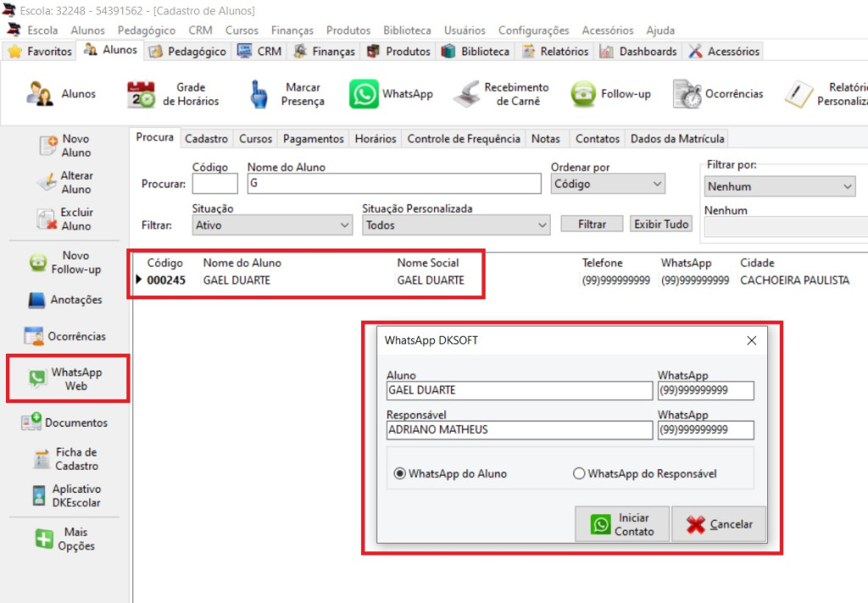The image size is (868, 603).
Task: Open Ocorrências stopwatch icon in ribbon
Action: pos(687,94)
